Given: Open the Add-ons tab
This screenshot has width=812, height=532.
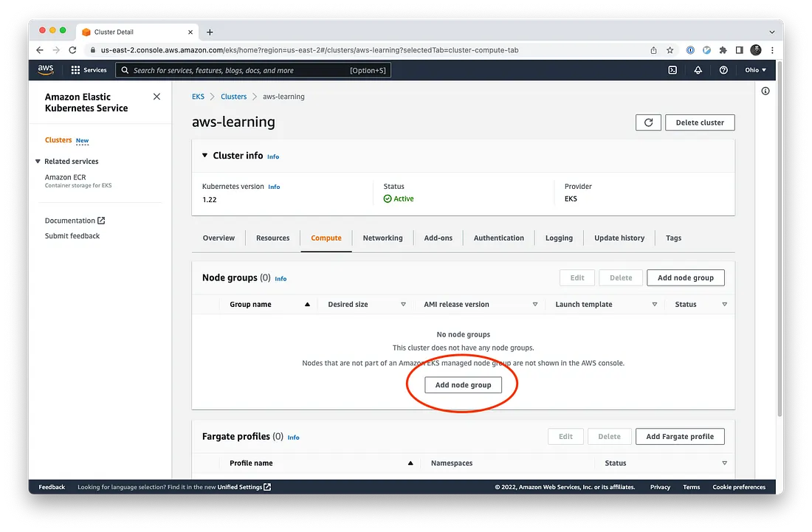Looking at the screenshot, I should 438,238.
